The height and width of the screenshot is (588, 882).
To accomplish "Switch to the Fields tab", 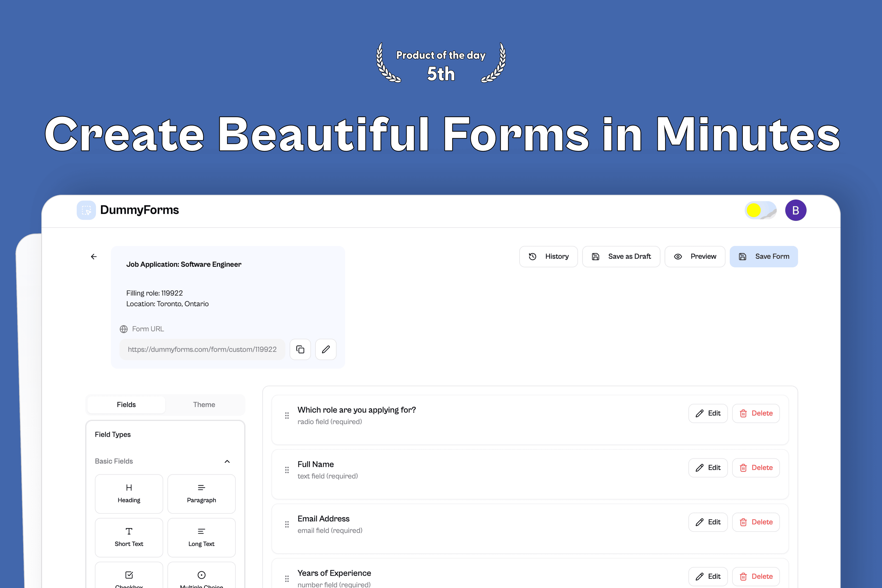I will pyautogui.click(x=126, y=405).
